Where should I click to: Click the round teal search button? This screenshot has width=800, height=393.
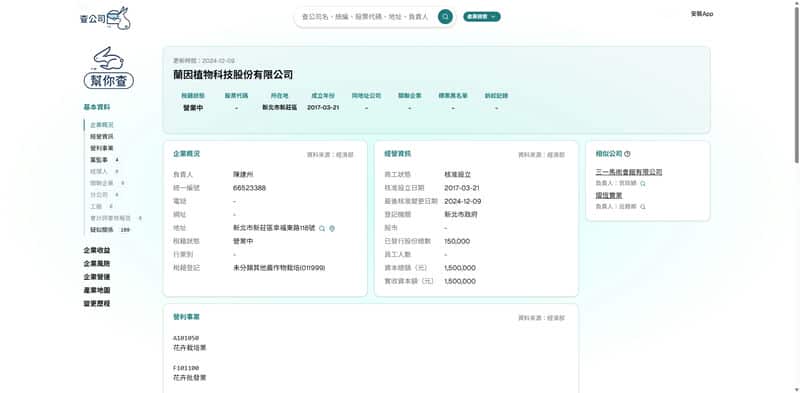click(445, 17)
